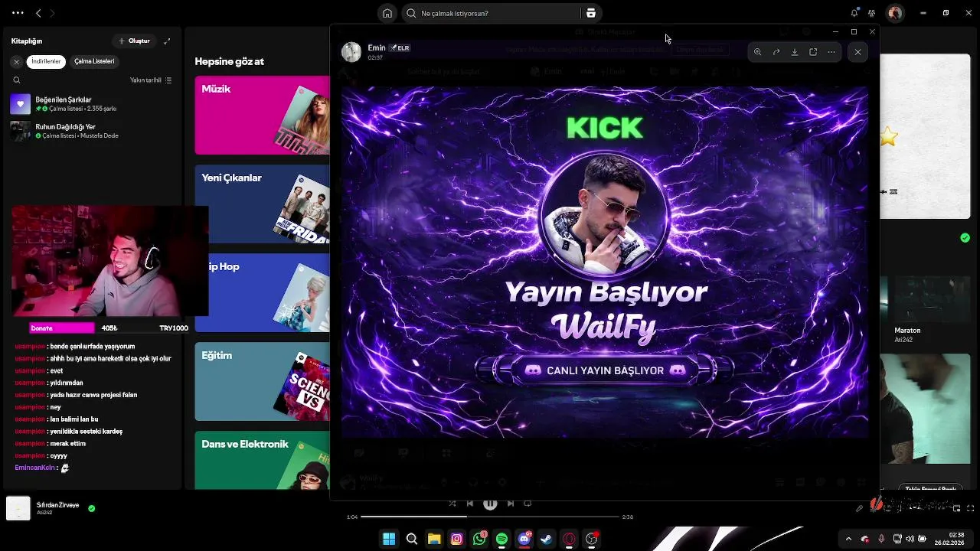Toggle the İndirilenler filter chip

tap(46, 61)
